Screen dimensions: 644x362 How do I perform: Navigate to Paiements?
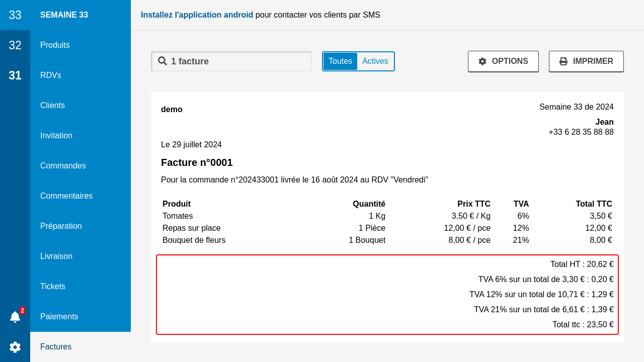tap(59, 317)
